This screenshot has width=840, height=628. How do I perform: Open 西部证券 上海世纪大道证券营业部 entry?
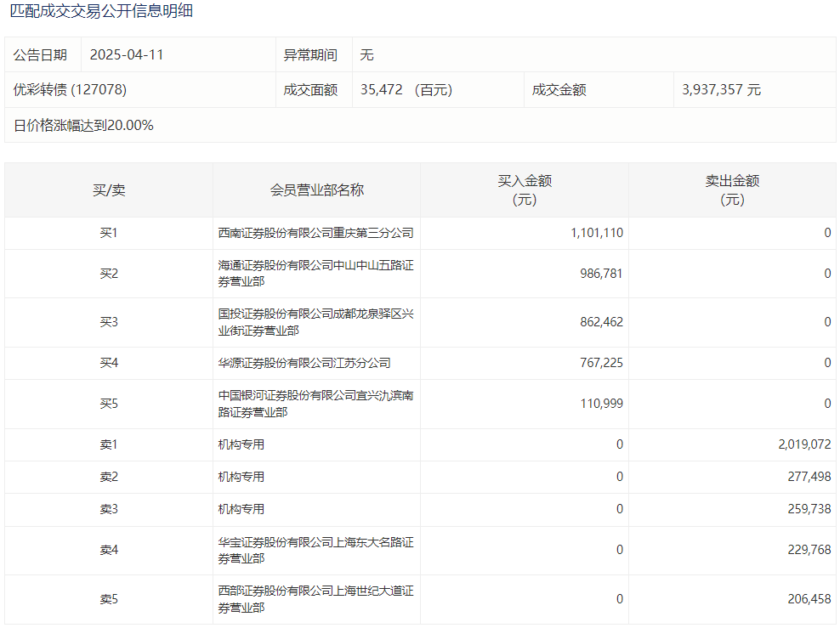[x=315, y=599]
